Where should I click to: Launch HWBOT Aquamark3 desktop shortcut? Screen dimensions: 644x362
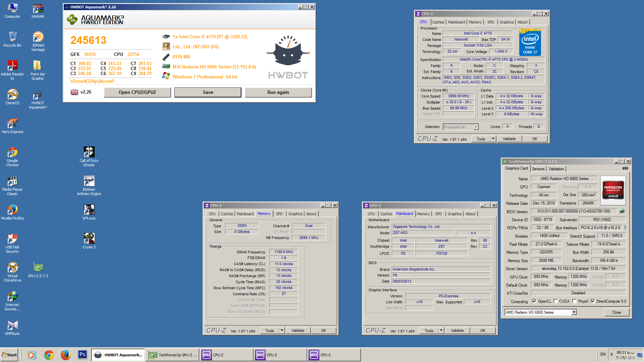coord(38,99)
